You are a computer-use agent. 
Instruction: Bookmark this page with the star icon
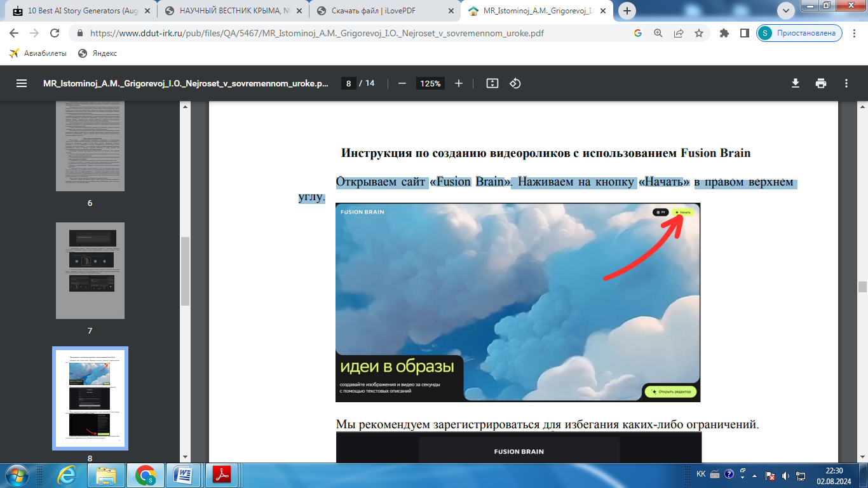tap(699, 33)
